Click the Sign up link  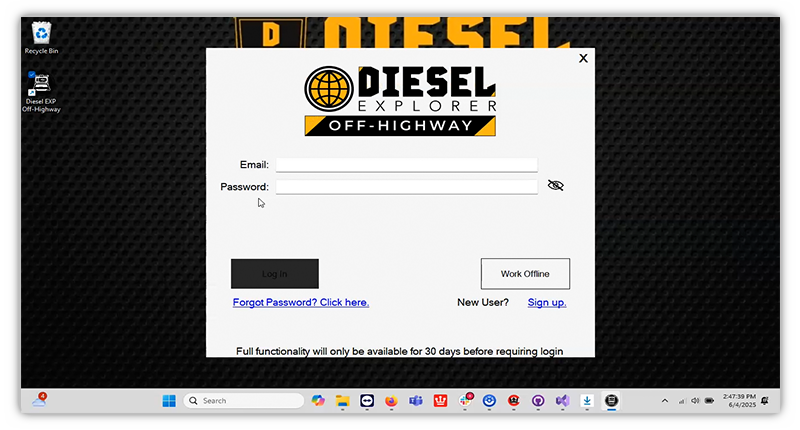(x=547, y=302)
